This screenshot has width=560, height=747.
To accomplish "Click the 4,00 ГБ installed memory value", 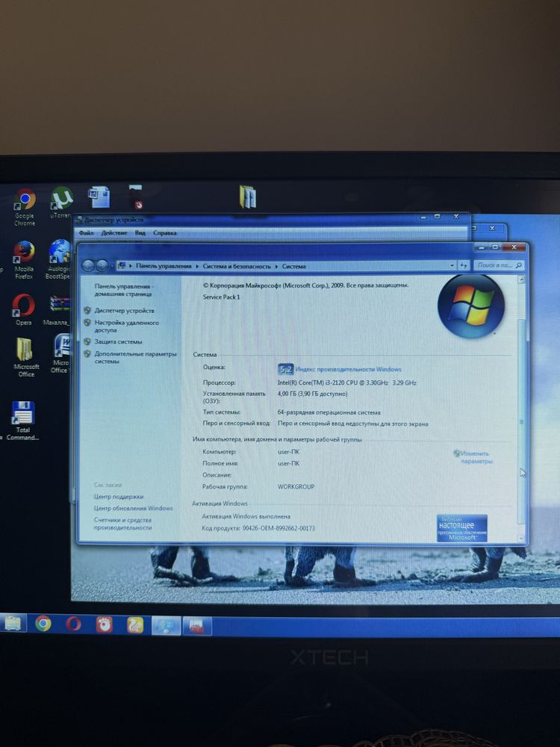I will (312, 394).
